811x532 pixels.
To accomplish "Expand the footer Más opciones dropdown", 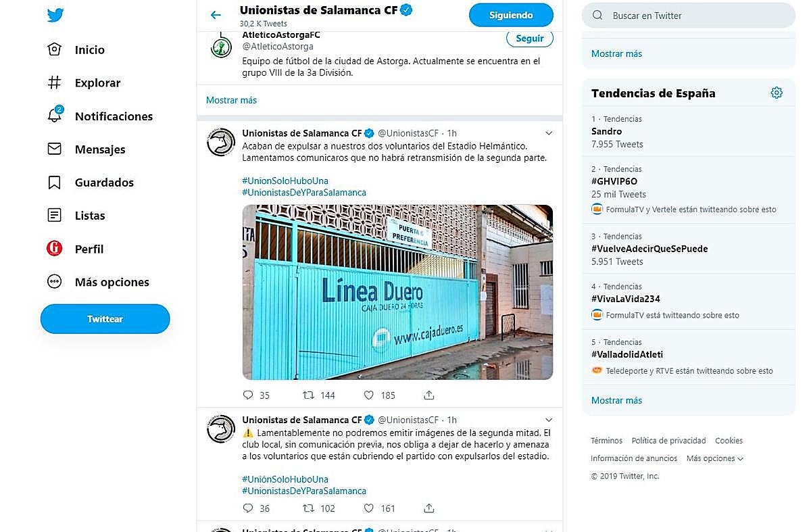I will point(714,458).
